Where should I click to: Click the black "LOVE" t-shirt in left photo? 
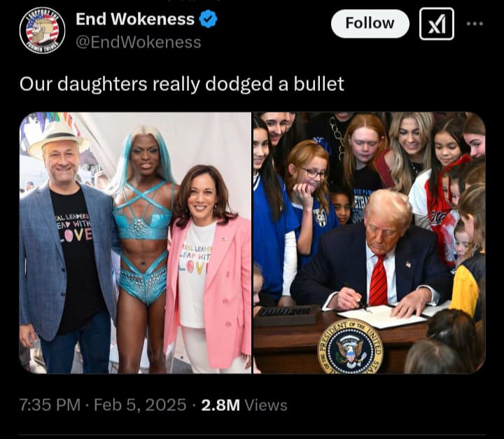click(x=76, y=256)
